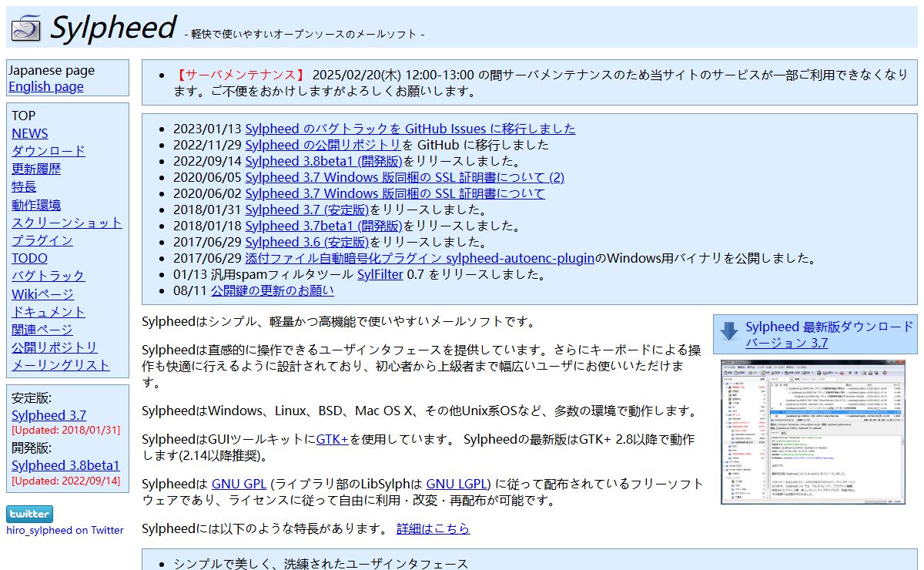Open news about GitHub Issues migration
Viewport: 924px width, 570px height.
point(410,129)
